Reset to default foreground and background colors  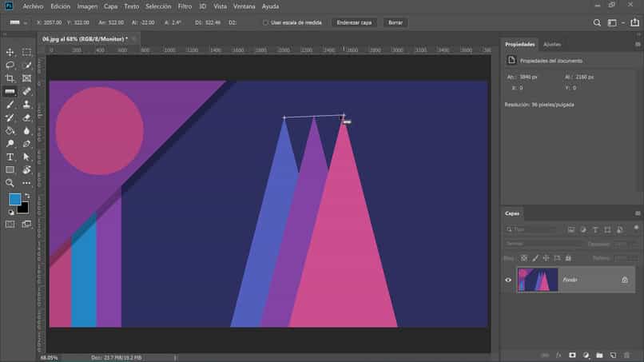(x=11, y=212)
